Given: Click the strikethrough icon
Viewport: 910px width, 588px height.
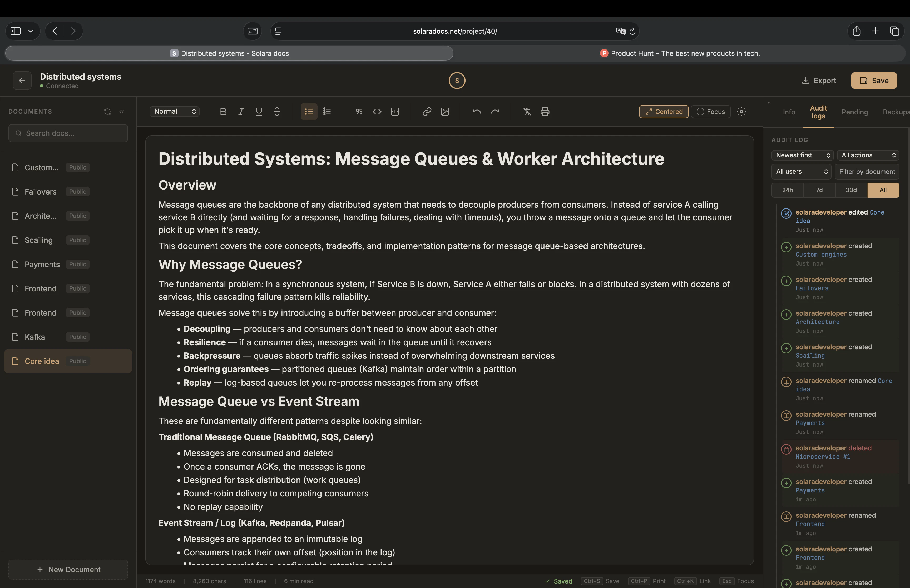Looking at the screenshot, I should 277,112.
